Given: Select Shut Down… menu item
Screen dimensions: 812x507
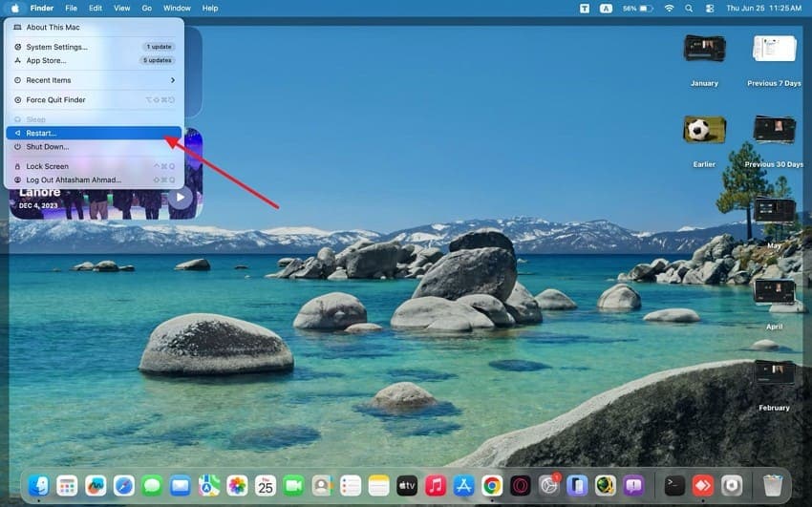Looking at the screenshot, I should (x=94, y=146).
